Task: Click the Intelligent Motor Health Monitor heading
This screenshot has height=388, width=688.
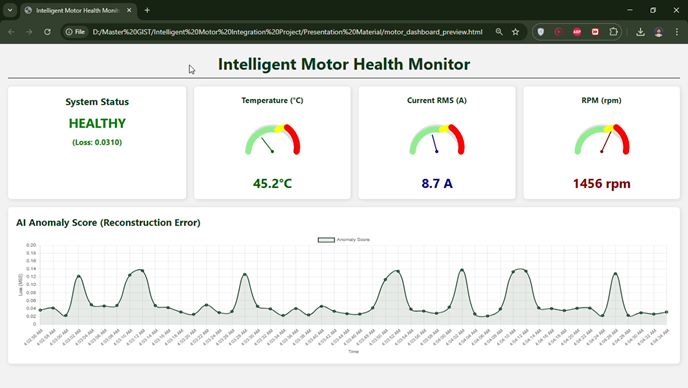Action: coord(344,64)
